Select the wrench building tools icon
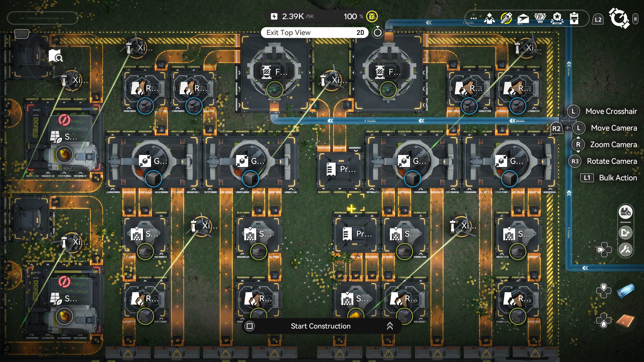 (x=626, y=250)
